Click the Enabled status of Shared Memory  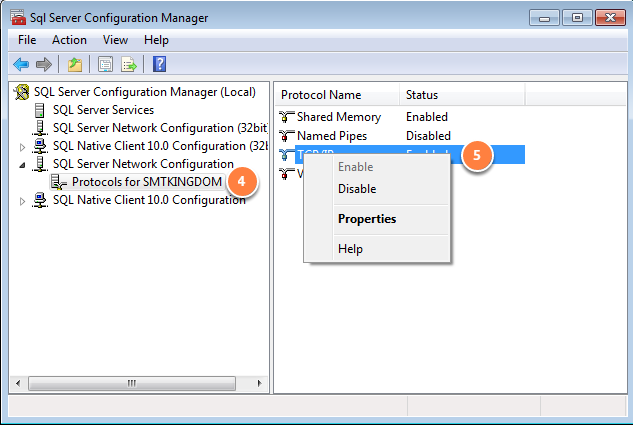pos(427,117)
